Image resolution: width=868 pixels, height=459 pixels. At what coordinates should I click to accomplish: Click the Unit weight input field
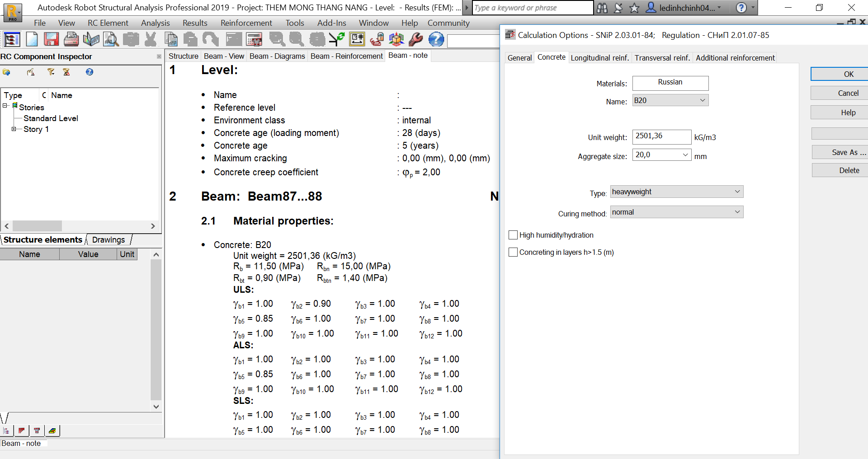point(661,136)
